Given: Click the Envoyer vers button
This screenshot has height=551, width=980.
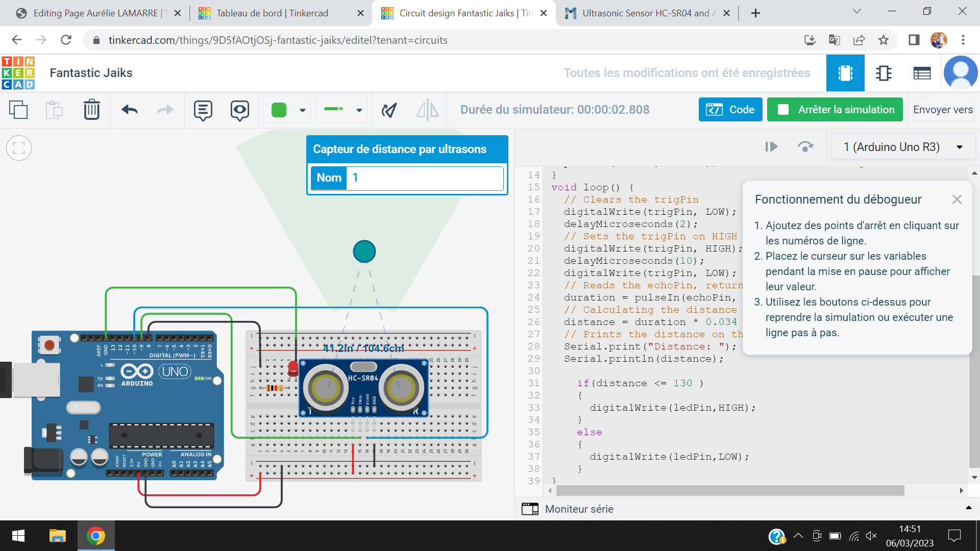Looking at the screenshot, I should coord(943,110).
